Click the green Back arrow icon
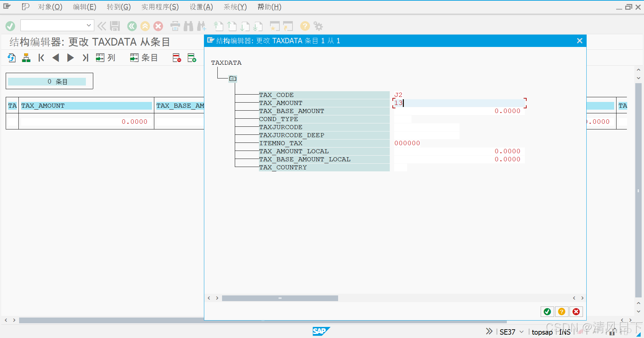Viewport: 644px width, 338px height. click(x=131, y=26)
